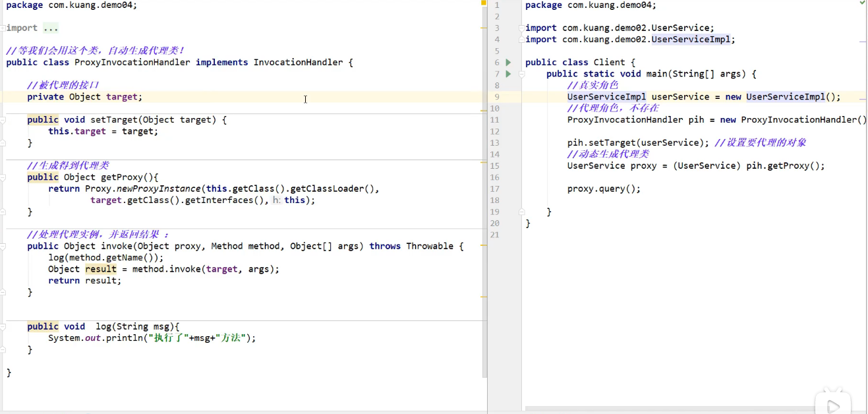Click 'pih' variable declaration on line 11
Screen dimensions: 868x414
pyautogui.click(x=697, y=120)
